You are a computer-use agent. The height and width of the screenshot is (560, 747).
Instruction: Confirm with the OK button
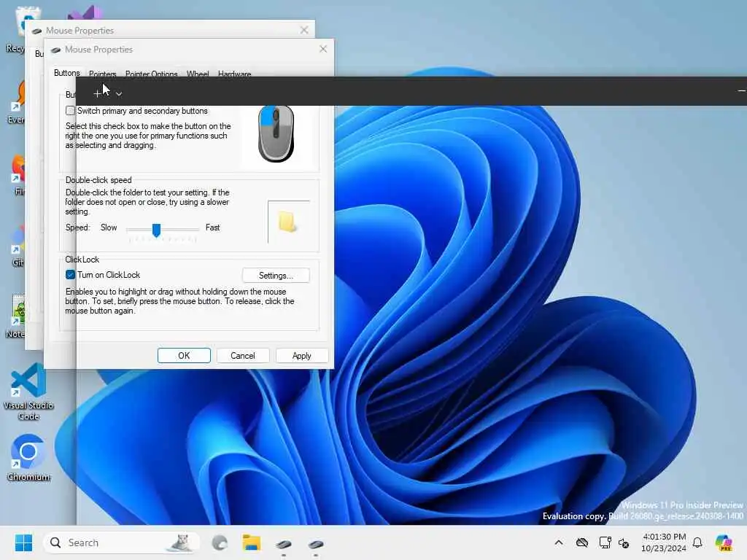click(x=184, y=356)
